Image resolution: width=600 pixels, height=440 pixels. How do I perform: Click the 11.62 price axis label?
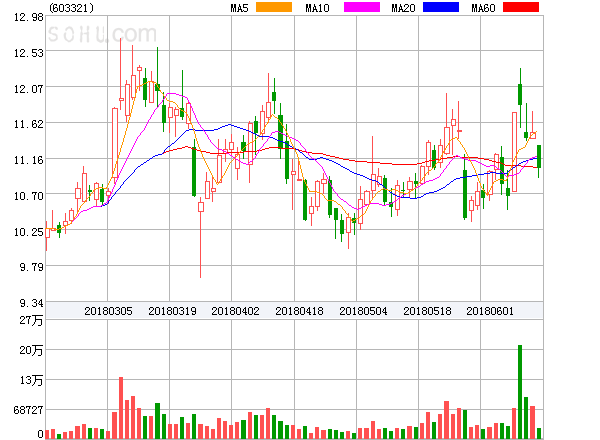coord(29,124)
